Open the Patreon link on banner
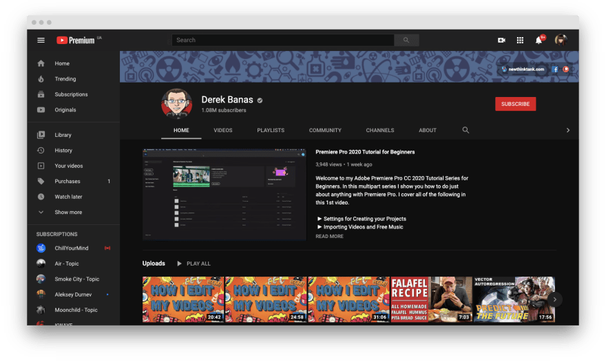The width and height of the screenshot is (606, 364). 566,69
